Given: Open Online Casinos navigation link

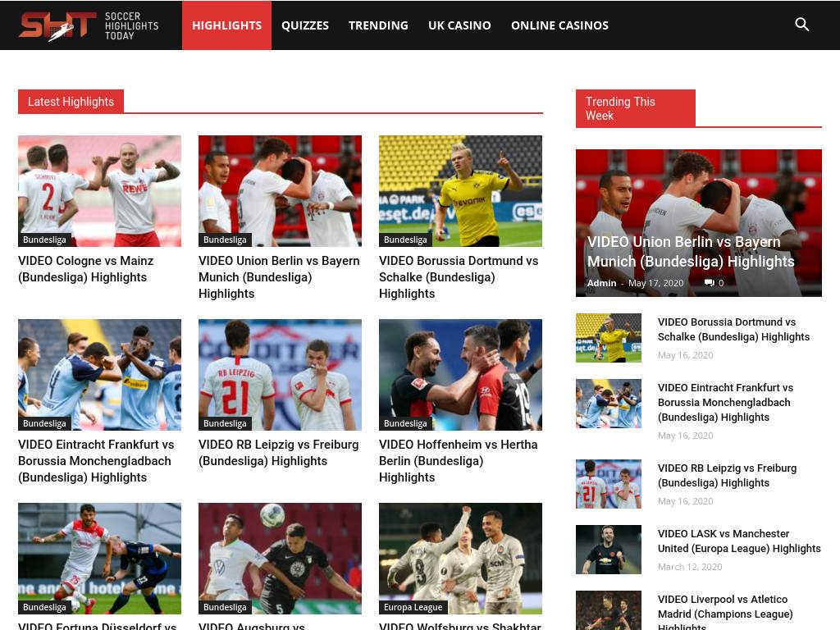Looking at the screenshot, I should (x=559, y=25).
